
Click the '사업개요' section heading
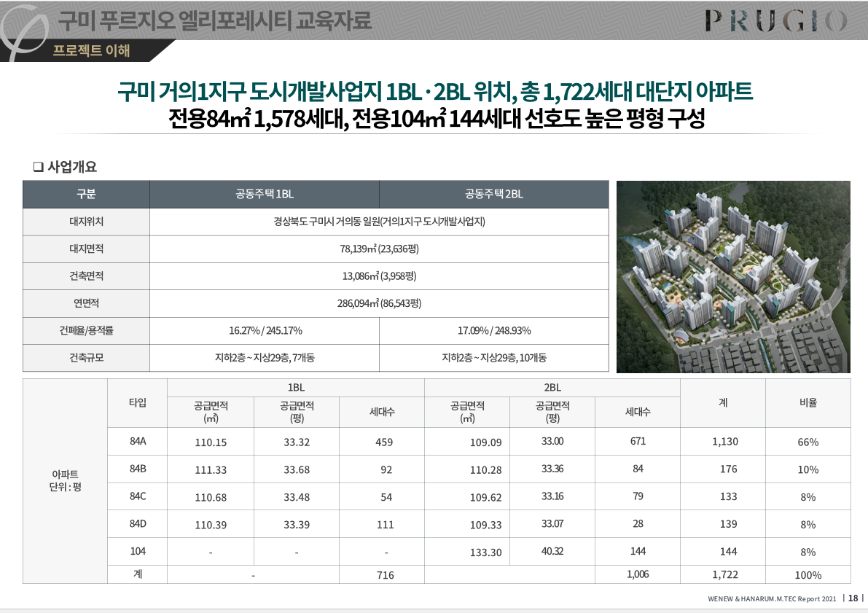tap(72, 167)
